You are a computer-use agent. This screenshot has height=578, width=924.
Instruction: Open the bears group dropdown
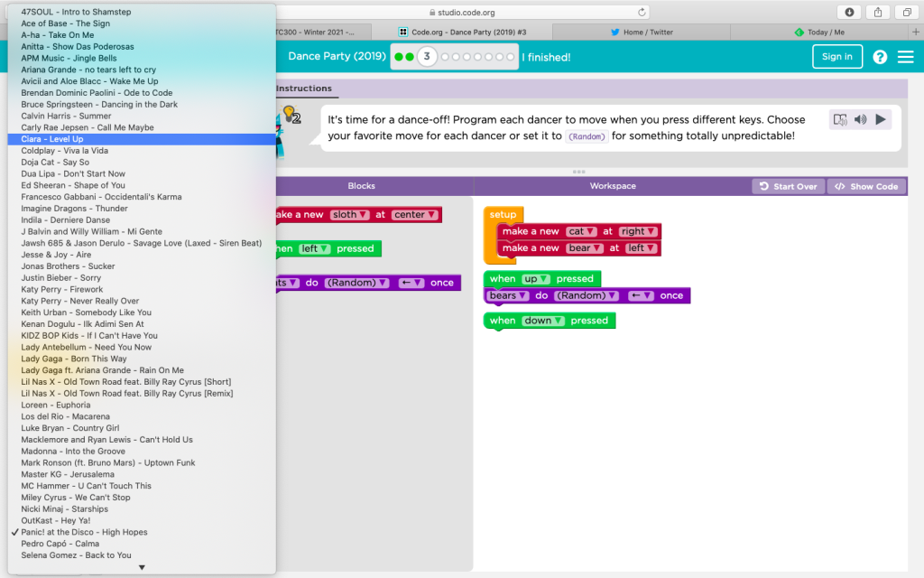pos(508,295)
